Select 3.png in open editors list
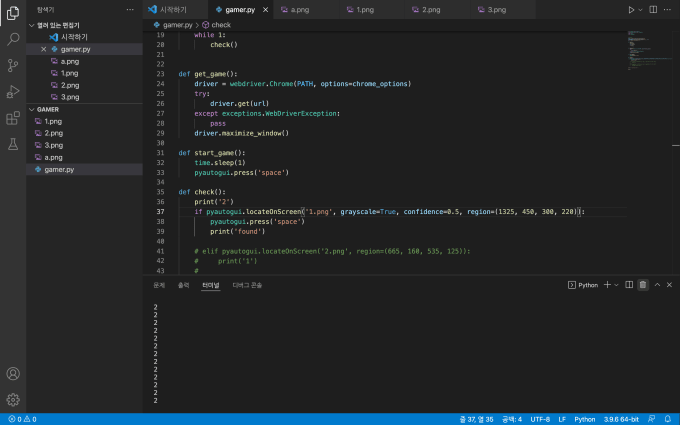The height and width of the screenshot is (425, 680). 85,97
